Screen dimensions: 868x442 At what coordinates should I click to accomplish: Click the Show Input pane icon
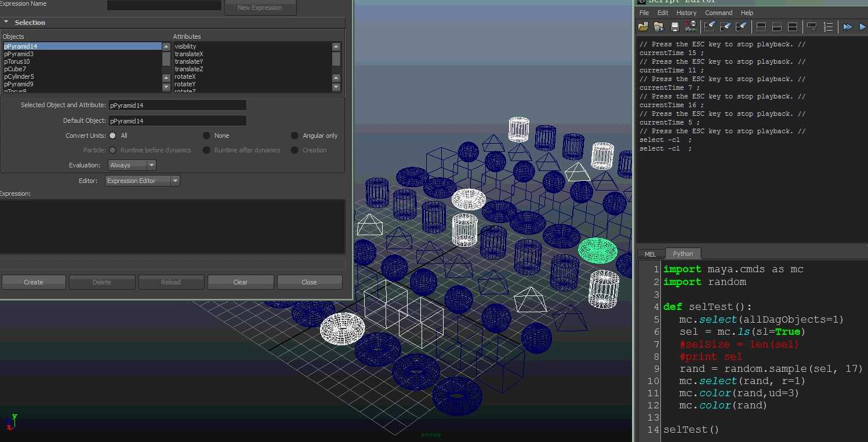click(777, 27)
